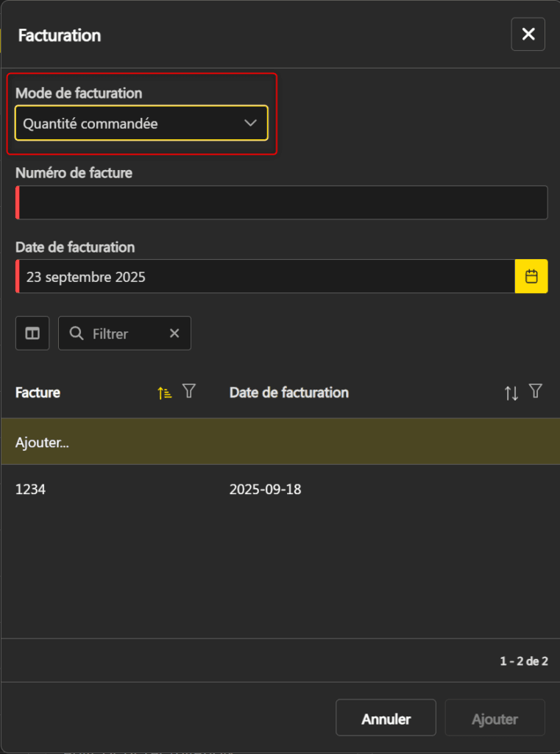Image resolution: width=560 pixels, height=754 pixels.
Task: Click the Date de facturation text field
Action: point(265,277)
